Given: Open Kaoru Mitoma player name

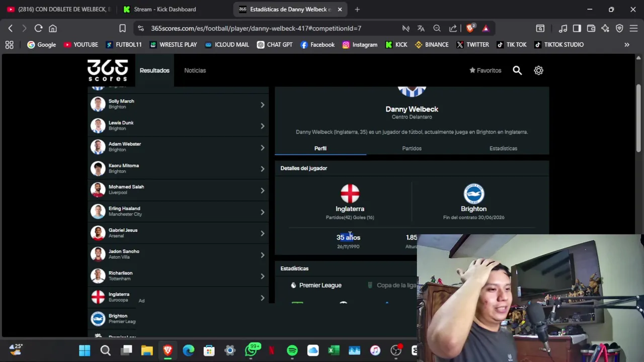Looking at the screenshot, I should [124, 165].
